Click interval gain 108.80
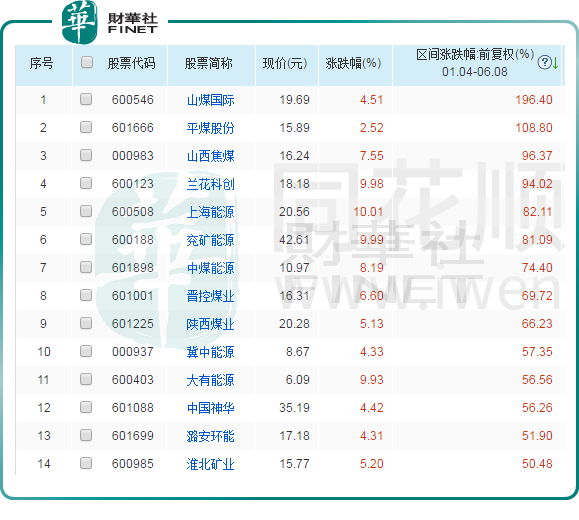579x520 pixels. [534, 128]
